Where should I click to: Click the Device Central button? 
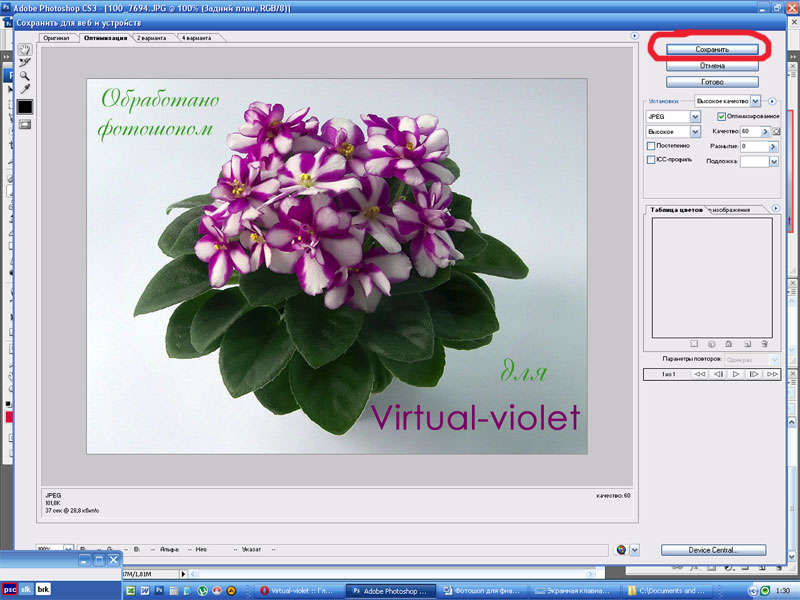coord(713,550)
